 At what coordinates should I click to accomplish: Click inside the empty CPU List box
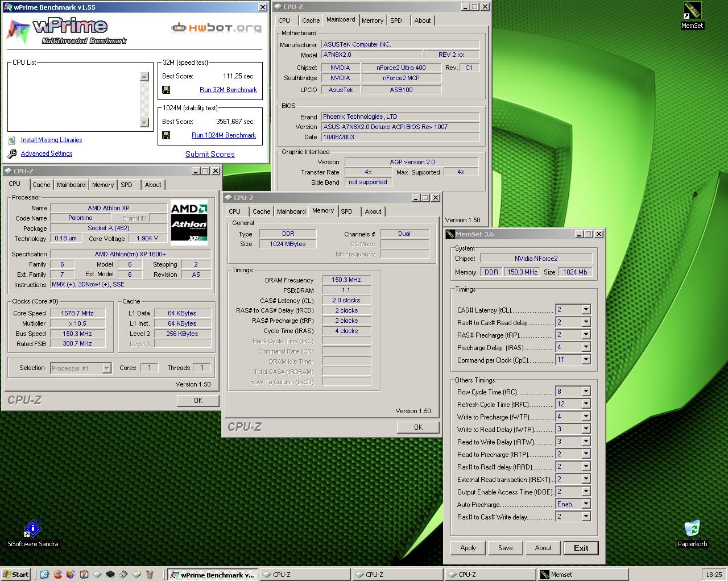(74, 99)
